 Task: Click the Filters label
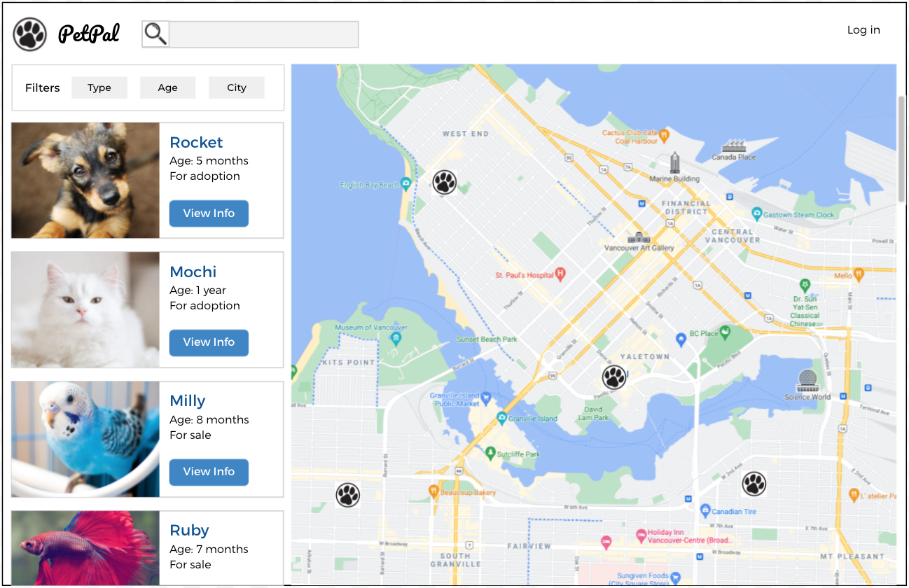pyautogui.click(x=42, y=87)
